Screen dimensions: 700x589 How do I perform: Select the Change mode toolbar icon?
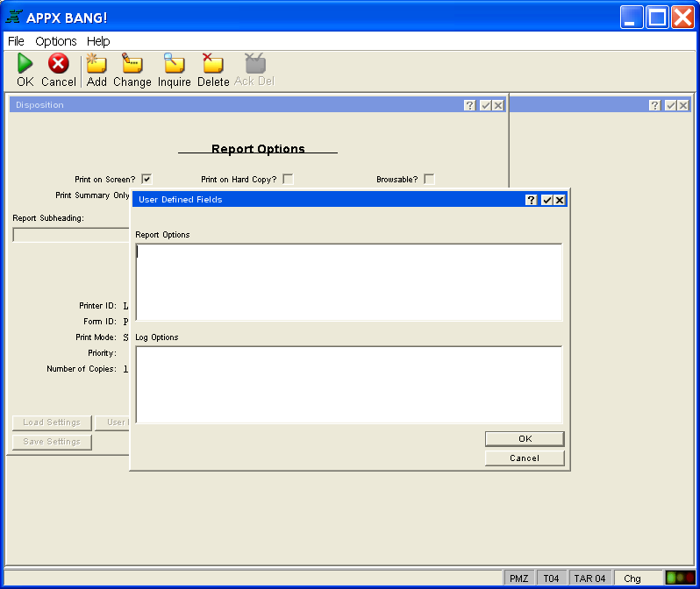(x=132, y=64)
